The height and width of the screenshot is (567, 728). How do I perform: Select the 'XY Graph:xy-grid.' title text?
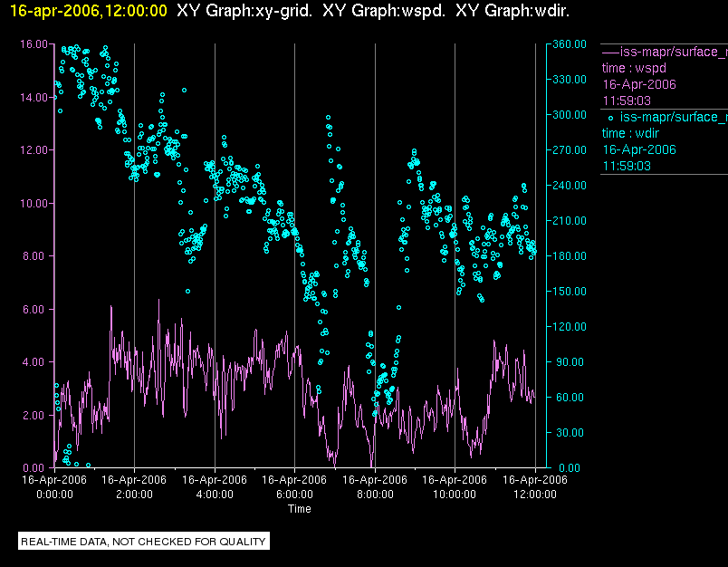pyautogui.click(x=244, y=11)
